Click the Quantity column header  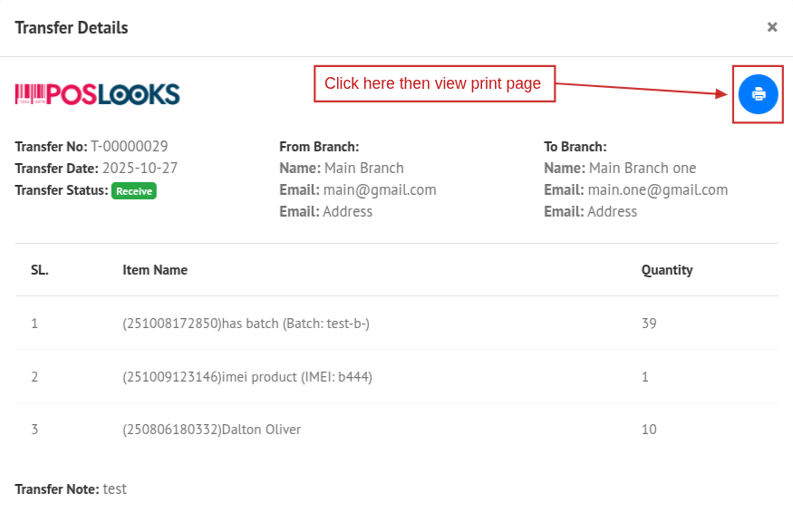click(x=667, y=270)
